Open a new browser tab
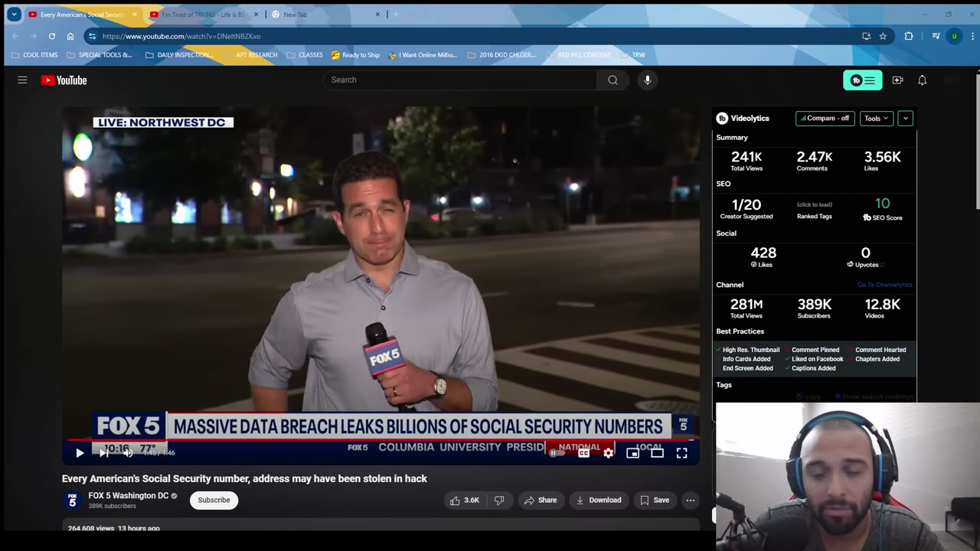 396,15
